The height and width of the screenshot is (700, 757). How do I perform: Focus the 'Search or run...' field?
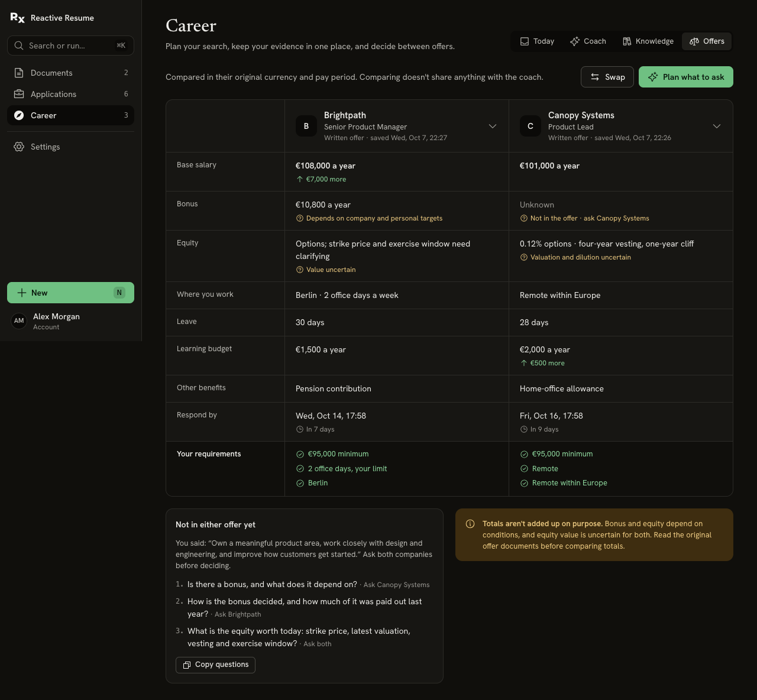[70, 46]
